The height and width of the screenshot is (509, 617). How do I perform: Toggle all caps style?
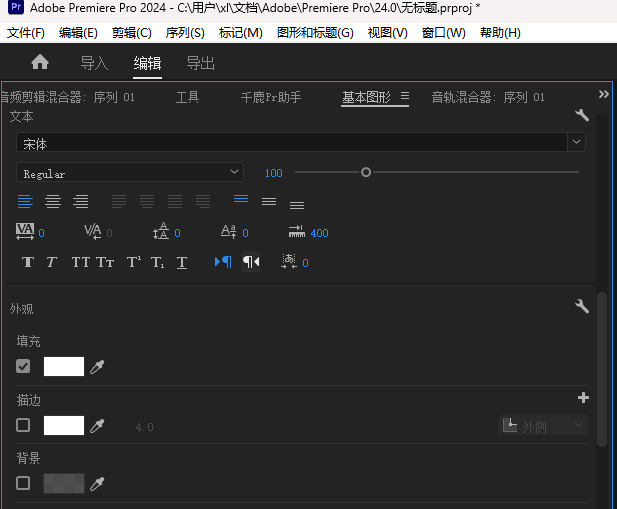(81, 262)
